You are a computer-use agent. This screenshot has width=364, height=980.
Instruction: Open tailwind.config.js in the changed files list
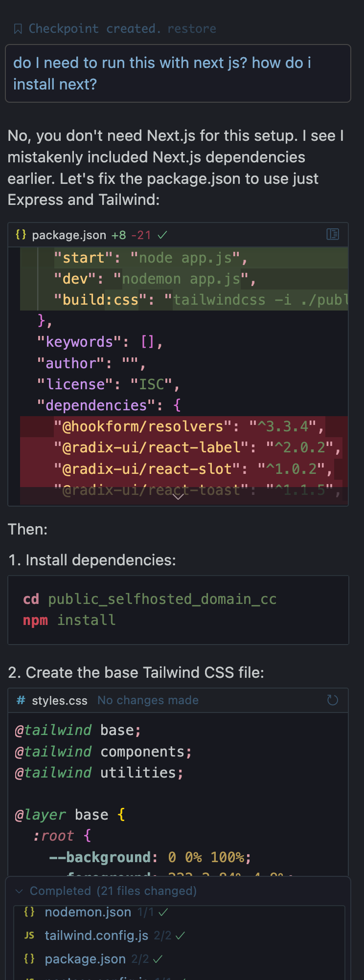96,935
